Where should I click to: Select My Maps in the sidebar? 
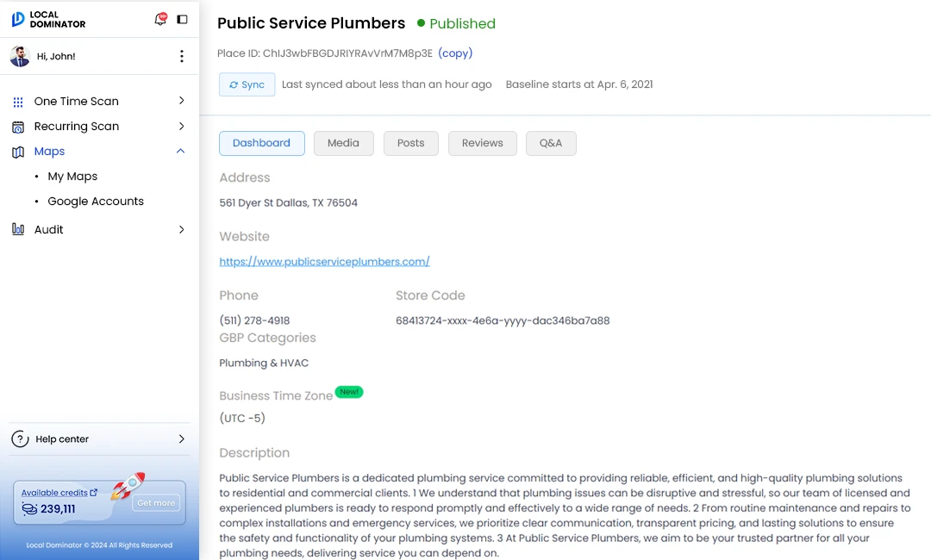click(71, 176)
